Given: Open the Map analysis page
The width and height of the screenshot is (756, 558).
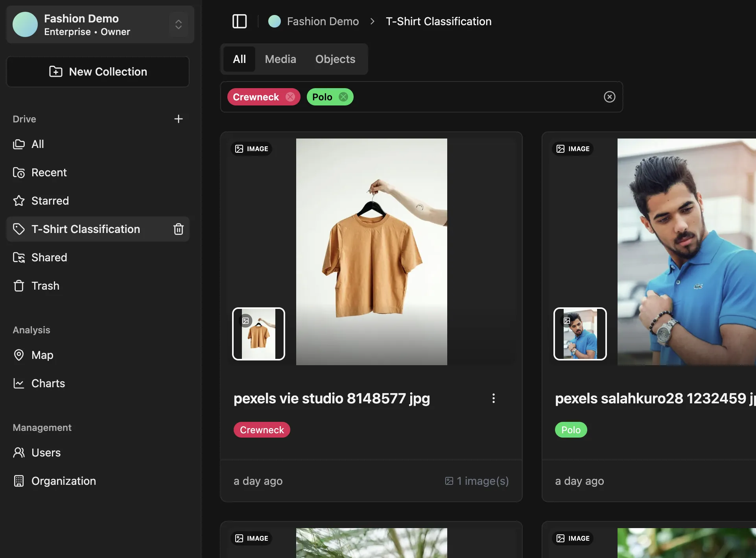Looking at the screenshot, I should pyautogui.click(x=42, y=355).
